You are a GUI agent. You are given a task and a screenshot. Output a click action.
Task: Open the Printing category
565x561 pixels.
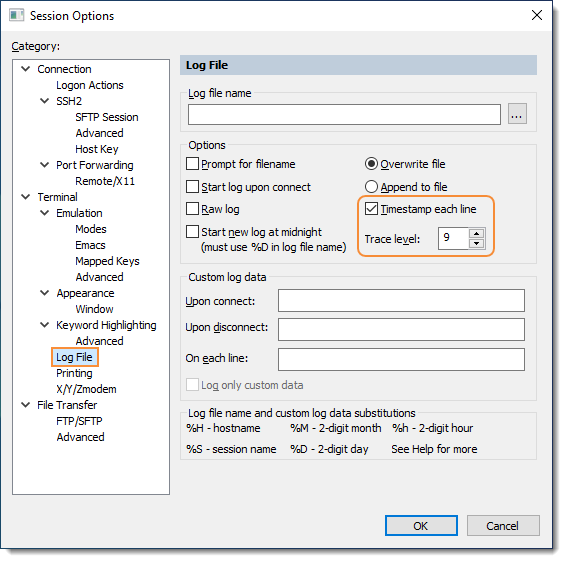coord(74,373)
